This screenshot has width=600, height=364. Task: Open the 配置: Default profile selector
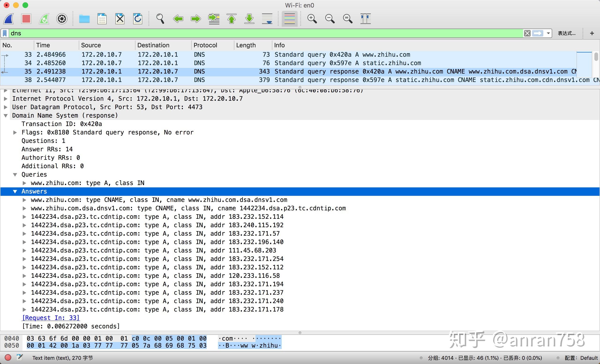(581, 358)
